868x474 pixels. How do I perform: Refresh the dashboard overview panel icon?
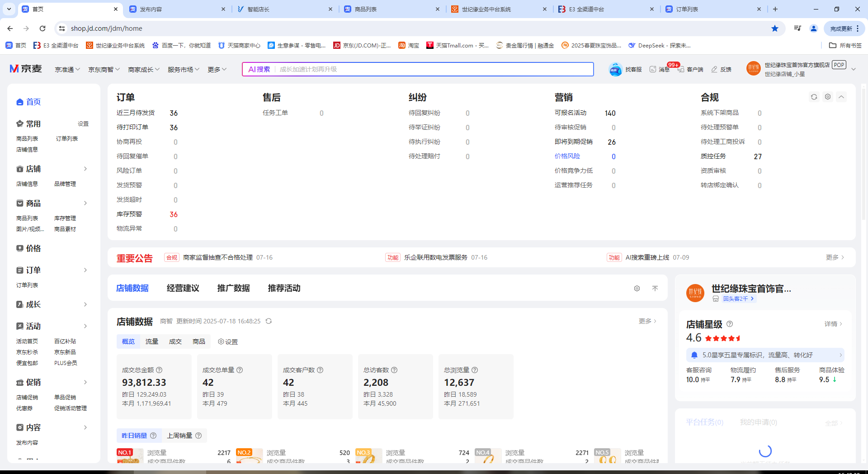click(x=814, y=97)
